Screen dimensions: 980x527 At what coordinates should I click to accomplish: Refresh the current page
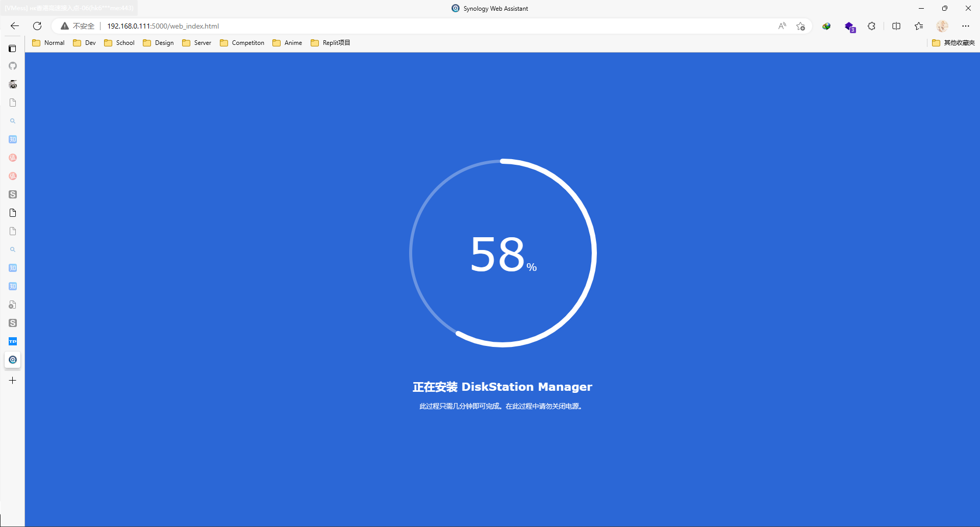[37, 26]
